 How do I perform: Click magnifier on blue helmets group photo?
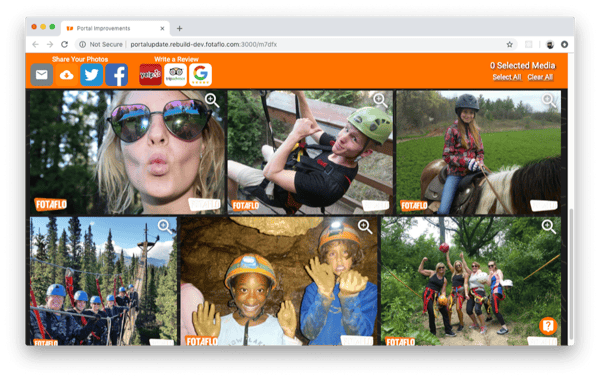(x=165, y=227)
